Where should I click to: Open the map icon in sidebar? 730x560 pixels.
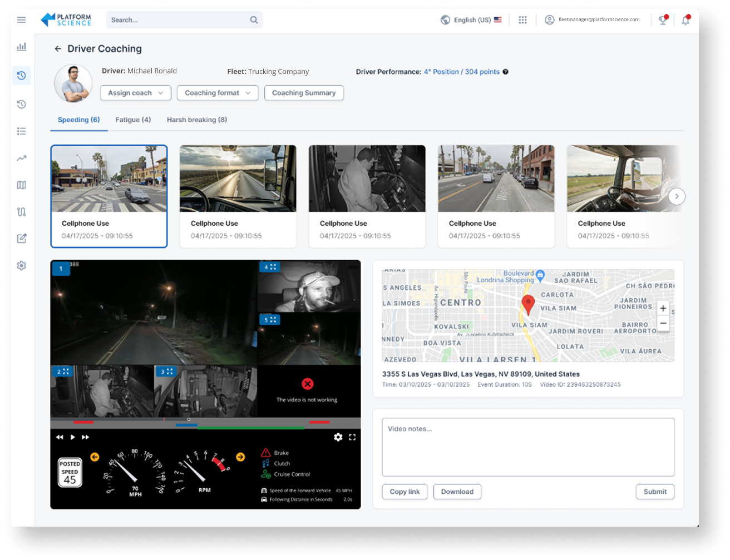tap(21, 185)
